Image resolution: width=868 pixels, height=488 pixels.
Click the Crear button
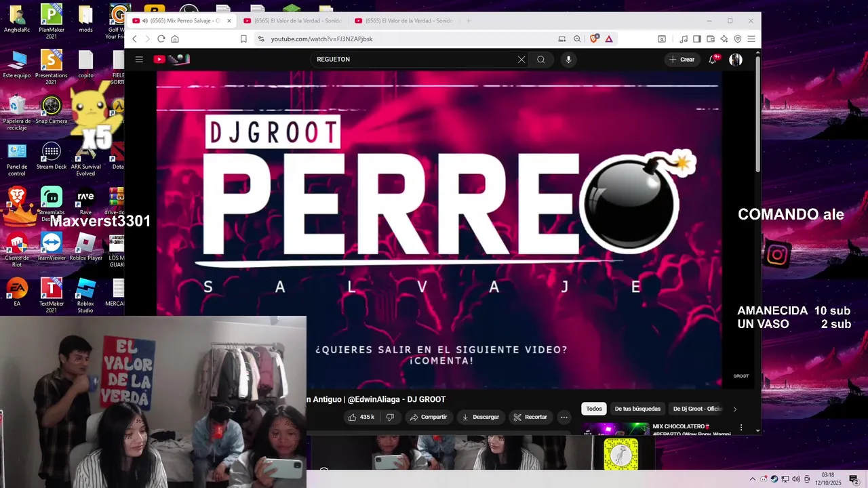click(x=682, y=60)
